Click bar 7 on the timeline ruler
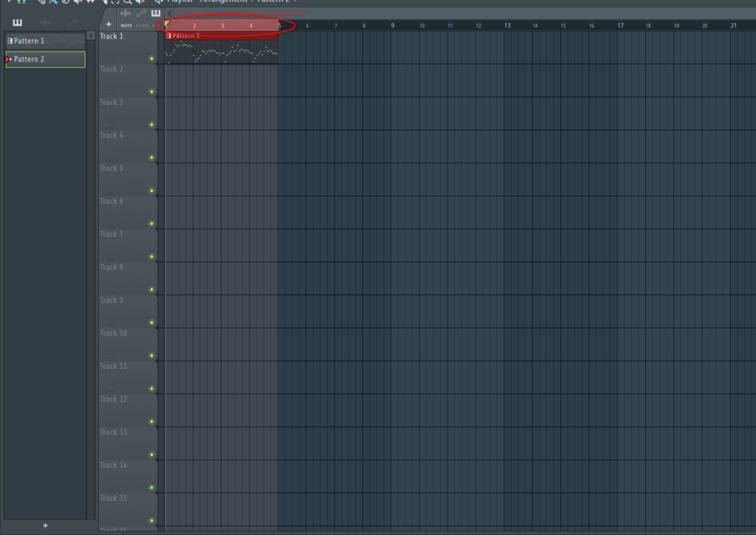 tap(336, 26)
